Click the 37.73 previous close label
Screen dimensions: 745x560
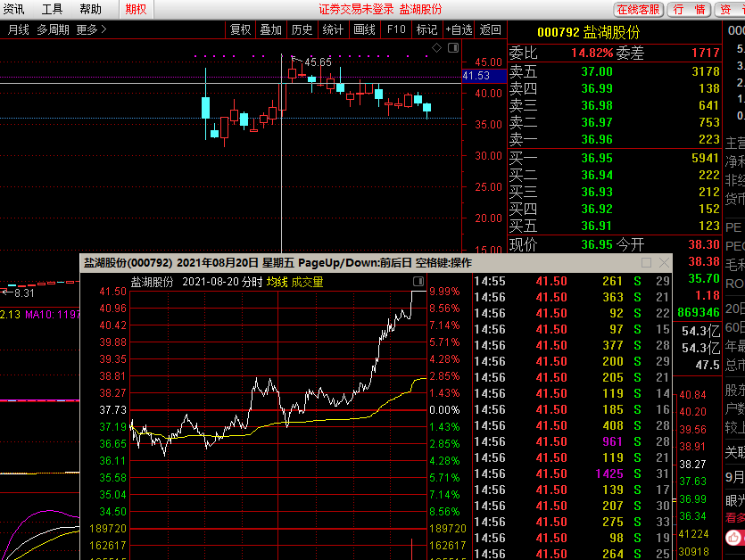pyautogui.click(x=113, y=410)
